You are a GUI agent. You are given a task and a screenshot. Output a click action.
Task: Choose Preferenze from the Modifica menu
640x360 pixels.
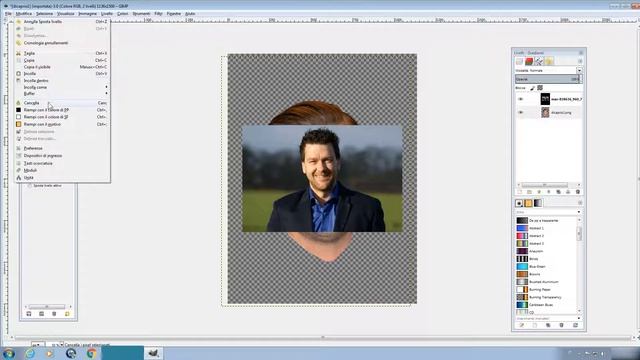click(62, 148)
